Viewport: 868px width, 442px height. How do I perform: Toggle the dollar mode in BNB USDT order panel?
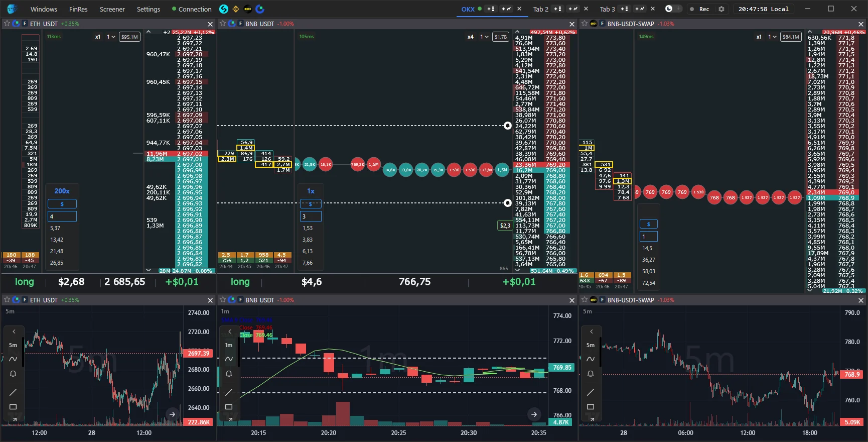pos(311,204)
